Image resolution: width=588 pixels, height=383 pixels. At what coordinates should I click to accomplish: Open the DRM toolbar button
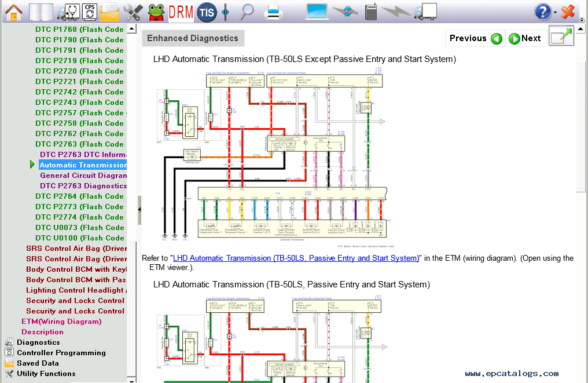pos(181,12)
